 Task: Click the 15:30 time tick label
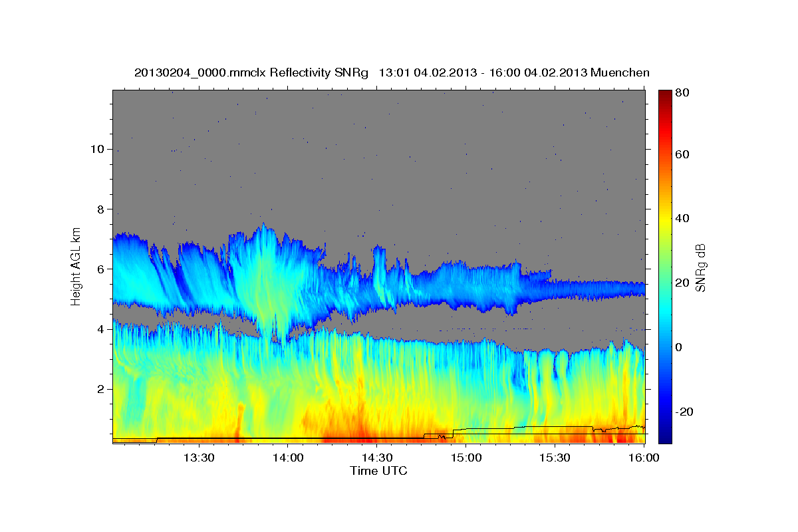point(555,458)
